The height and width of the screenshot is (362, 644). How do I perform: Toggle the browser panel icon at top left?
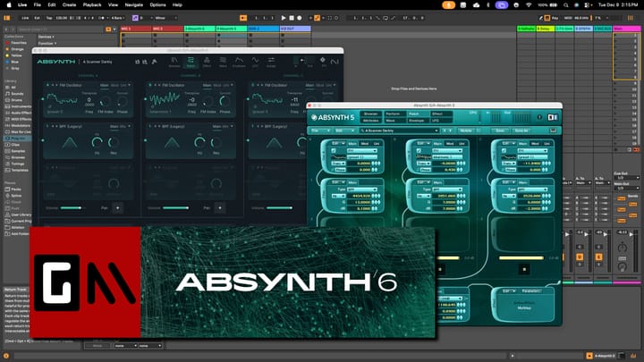click(x=6, y=18)
